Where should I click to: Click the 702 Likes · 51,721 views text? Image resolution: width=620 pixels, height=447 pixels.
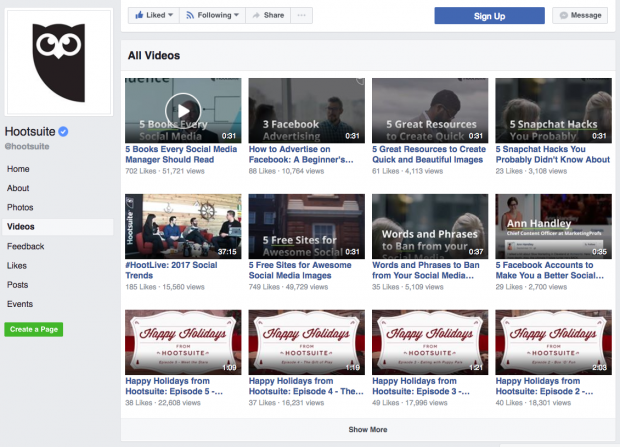[x=165, y=171]
